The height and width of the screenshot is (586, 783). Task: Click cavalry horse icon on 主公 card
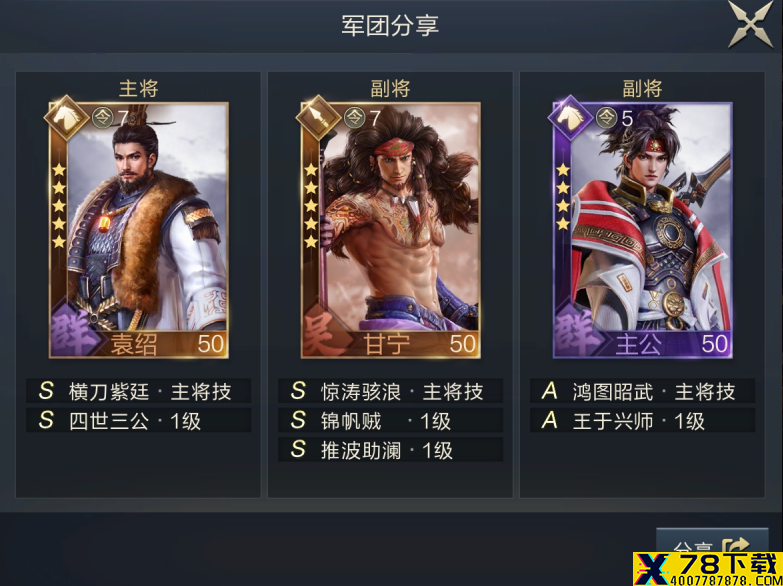tap(570, 118)
